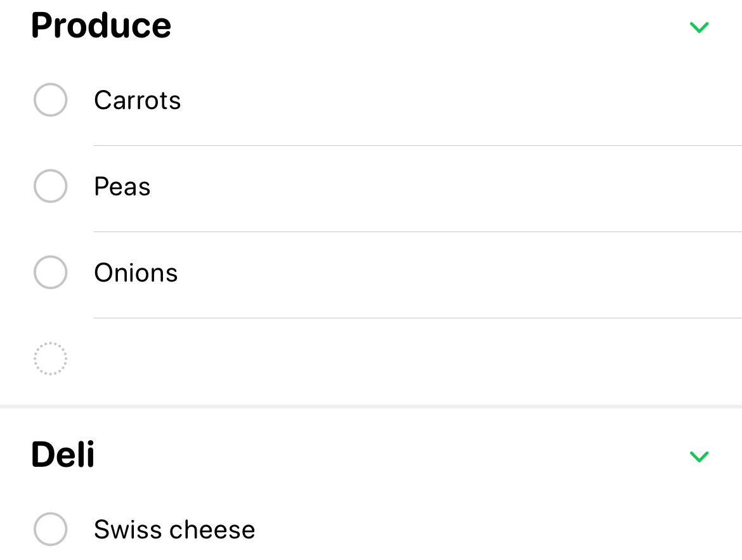This screenshot has height=560, width=742.
Task: Tap the empty circle beside Peas
Action: pos(50,186)
